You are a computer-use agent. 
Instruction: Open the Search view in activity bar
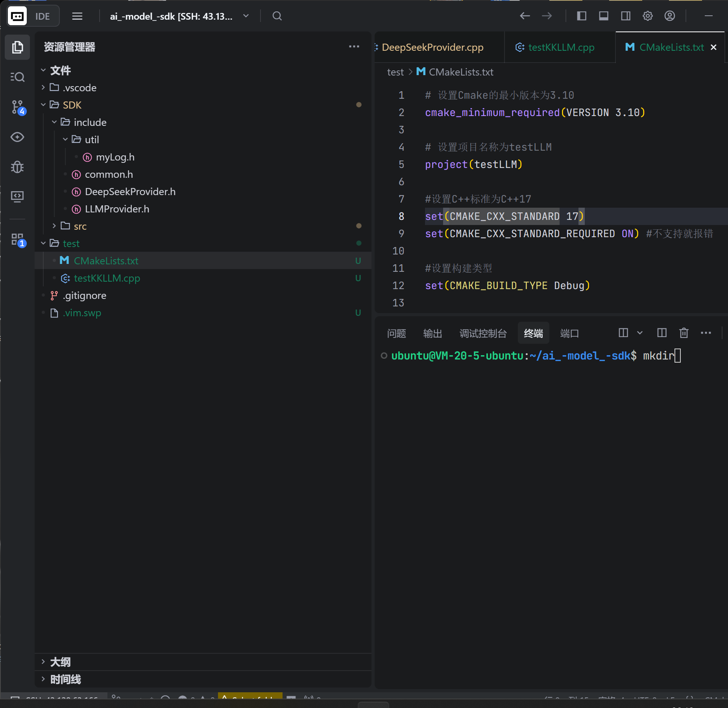click(17, 77)
